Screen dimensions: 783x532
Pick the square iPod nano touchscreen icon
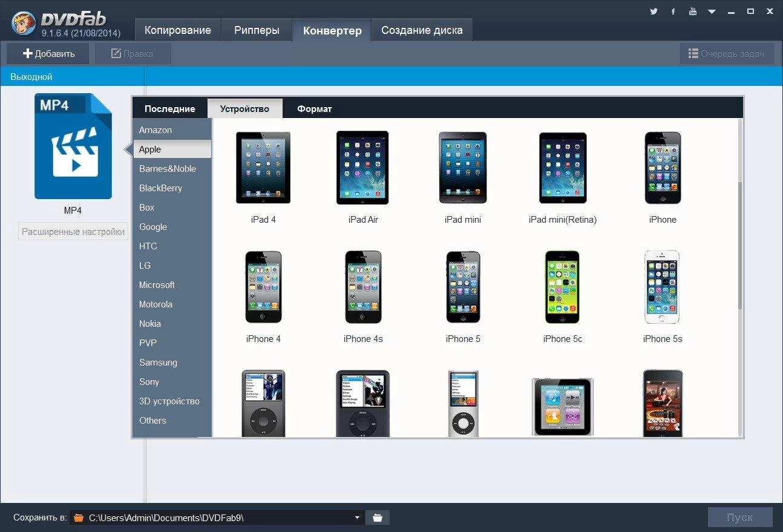click(563, 406)
